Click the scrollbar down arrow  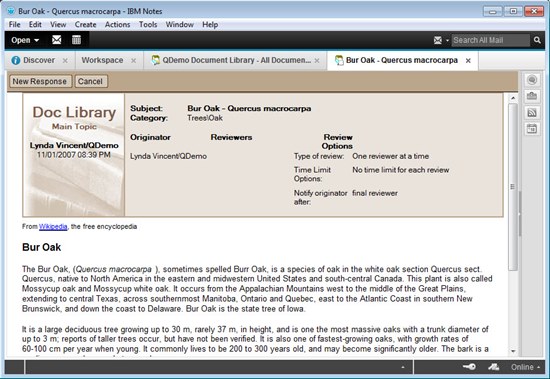click(x=513, y=351)
